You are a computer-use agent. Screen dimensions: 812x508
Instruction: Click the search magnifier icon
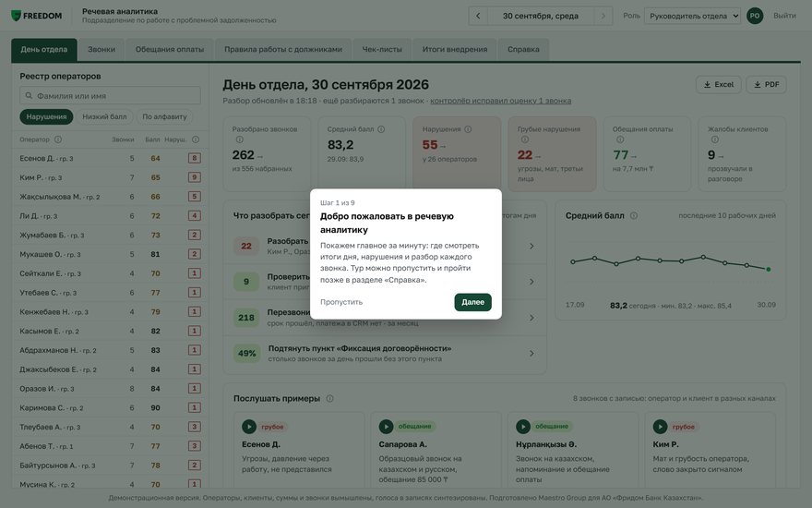(x=29, y=95)
